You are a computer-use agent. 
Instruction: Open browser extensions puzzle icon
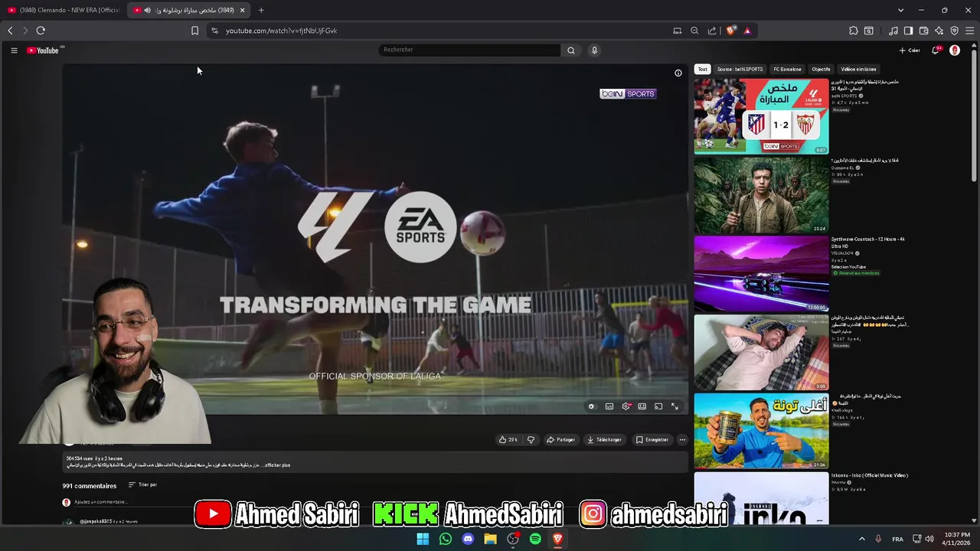point(854,31)
